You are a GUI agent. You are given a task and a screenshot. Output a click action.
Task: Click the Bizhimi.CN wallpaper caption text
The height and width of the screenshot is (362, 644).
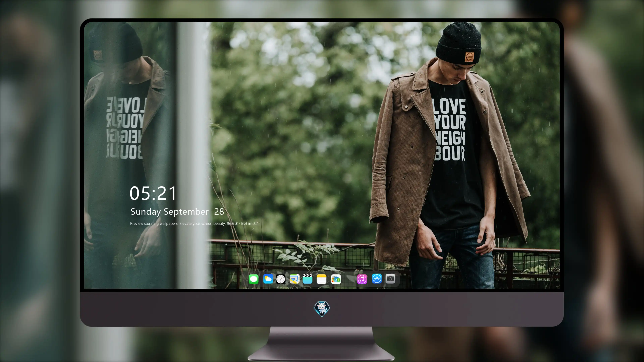tap(195, 223)
